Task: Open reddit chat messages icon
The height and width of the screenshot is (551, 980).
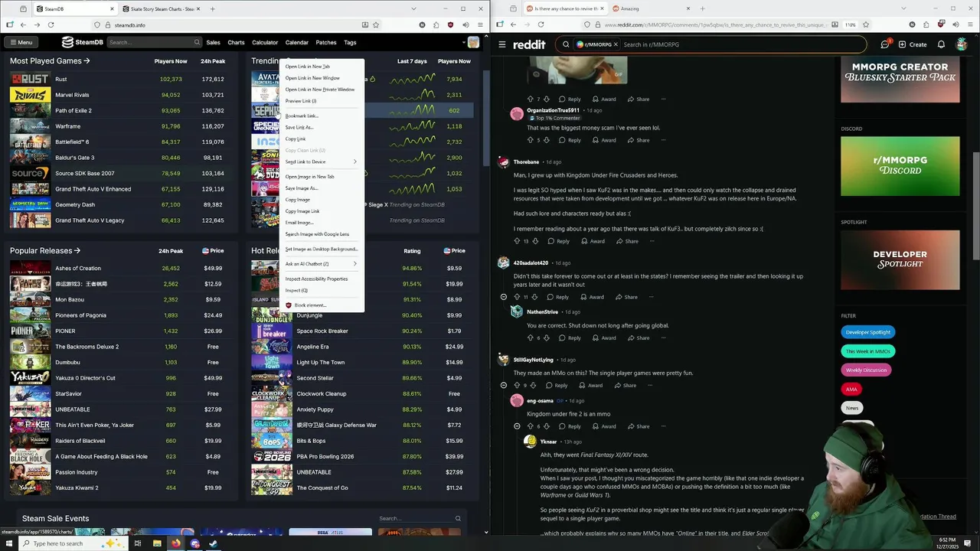Action: 885,44
